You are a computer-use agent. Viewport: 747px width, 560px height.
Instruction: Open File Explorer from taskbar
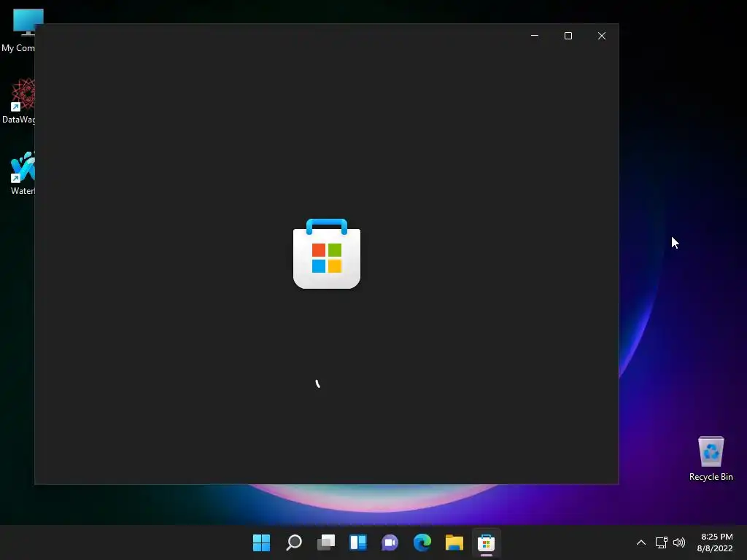tap(454, 542)
